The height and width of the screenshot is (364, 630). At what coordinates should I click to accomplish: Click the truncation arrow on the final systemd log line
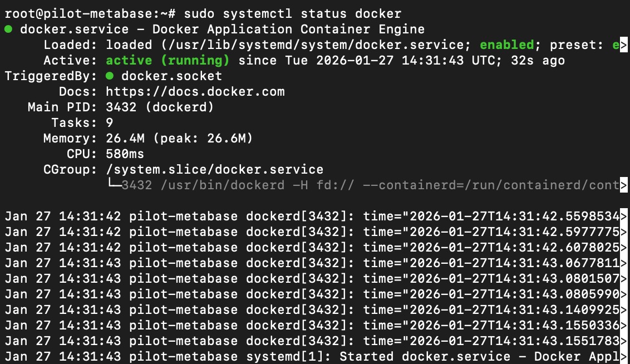(x=624, y=357)
